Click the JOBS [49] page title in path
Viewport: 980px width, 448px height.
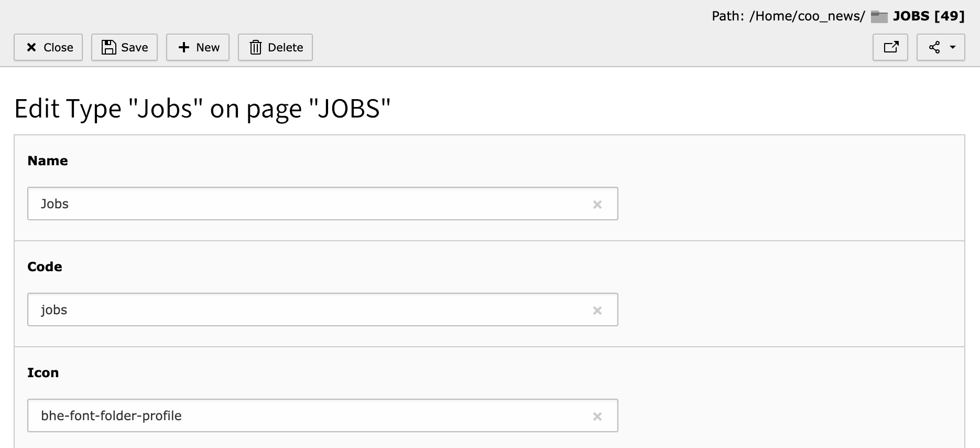pyautogui.click(x=929, y=16)
